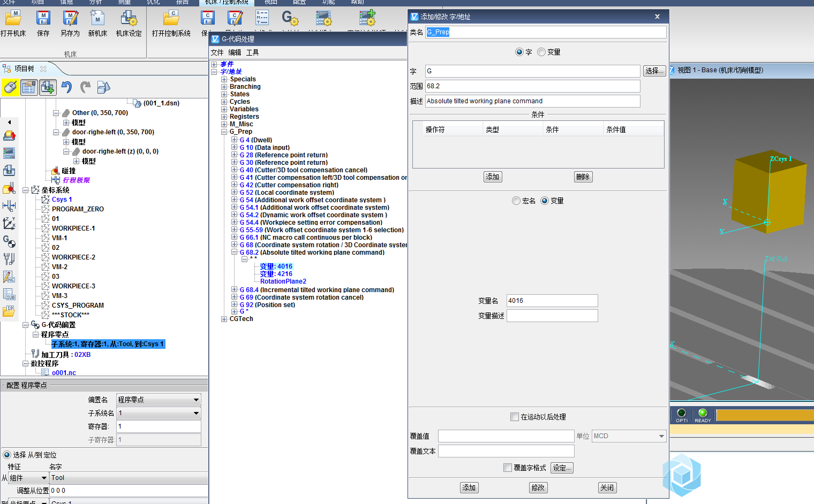Open the 从 feature dropdown showing 组件

coord(28,478)
